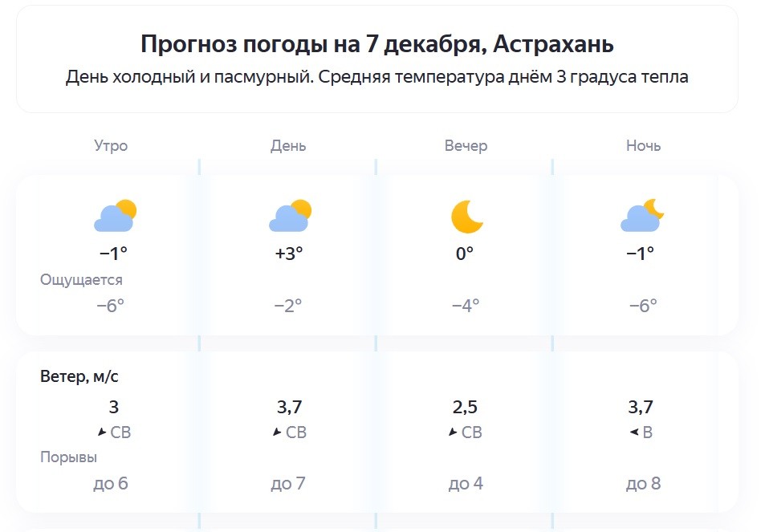
Task: Click the daytime wind direction arrow
Action: [x=278, y=433]
